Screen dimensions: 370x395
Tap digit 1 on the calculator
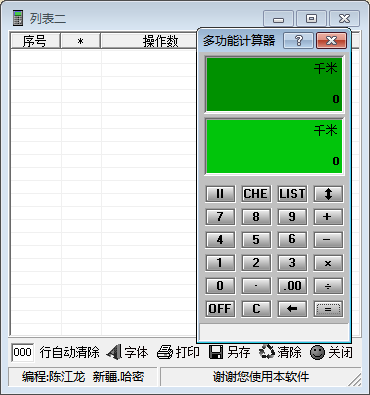[220, 263]
